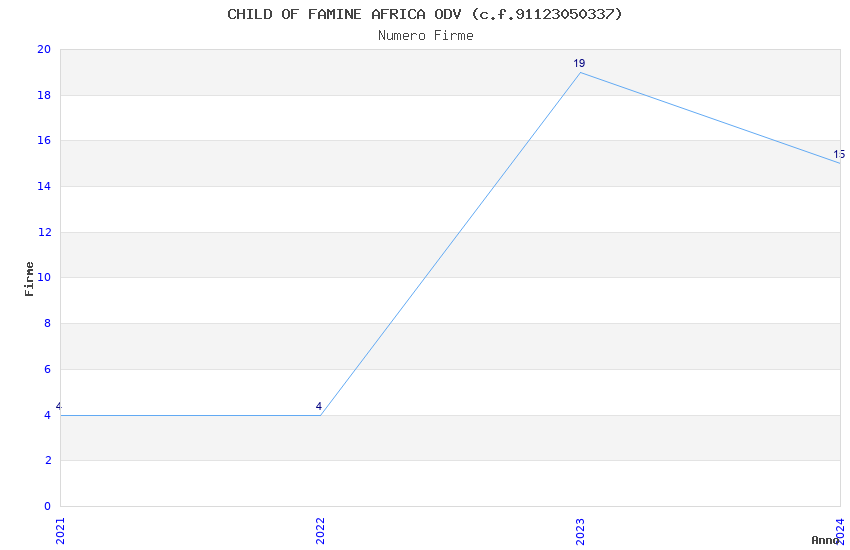
Task: Click the chart title CHILD OF FAMINE AFRICA ODV
Action: [x=425, y=14]
